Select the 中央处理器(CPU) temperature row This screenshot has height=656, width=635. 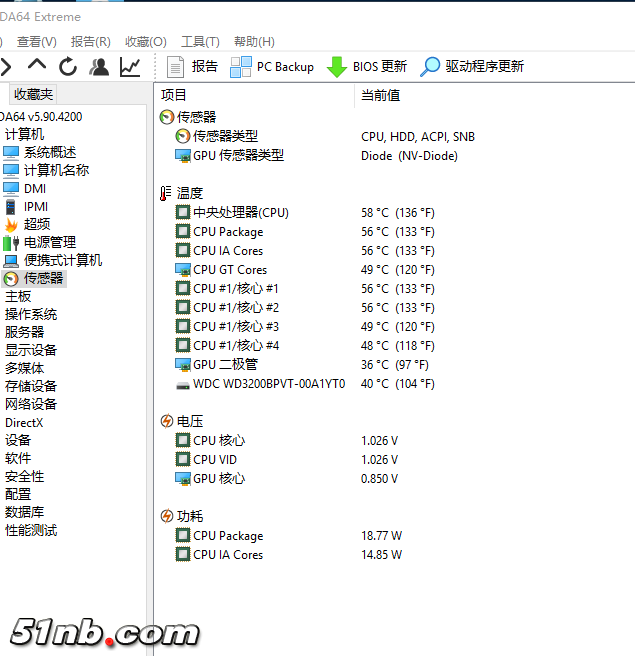(x=305, y=213)
